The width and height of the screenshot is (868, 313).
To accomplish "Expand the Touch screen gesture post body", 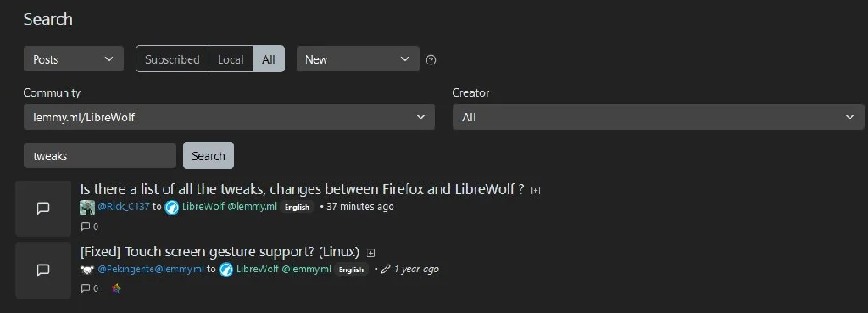I will (x=371, y=253).
